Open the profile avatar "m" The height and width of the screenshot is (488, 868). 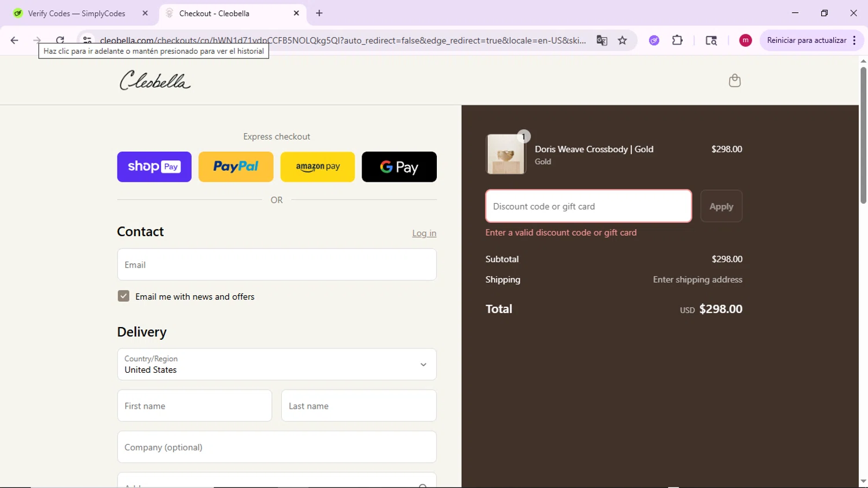pyautogui.click(x=745, y=40)
